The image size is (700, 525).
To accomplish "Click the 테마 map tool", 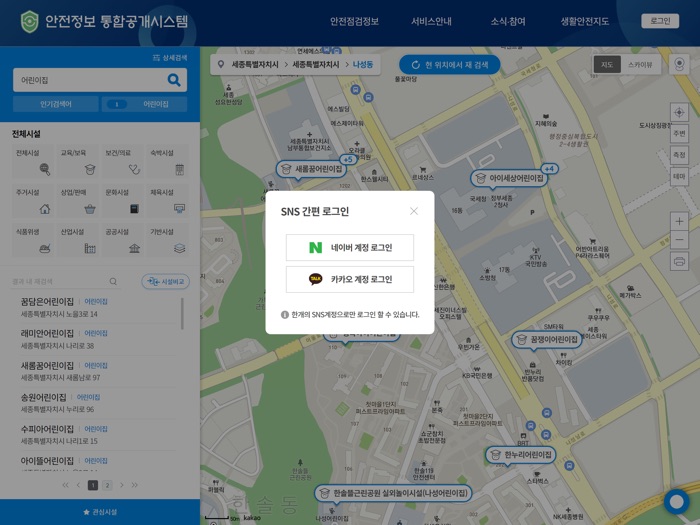I will (x=679, y=176).
